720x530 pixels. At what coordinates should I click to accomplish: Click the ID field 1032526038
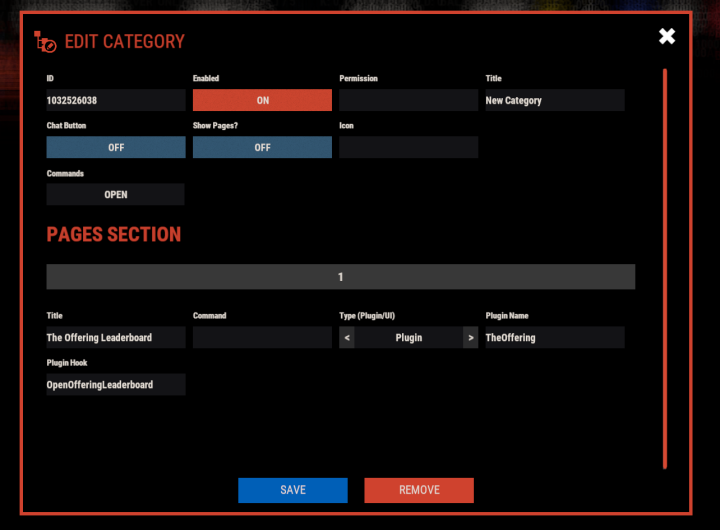[116, 100]
